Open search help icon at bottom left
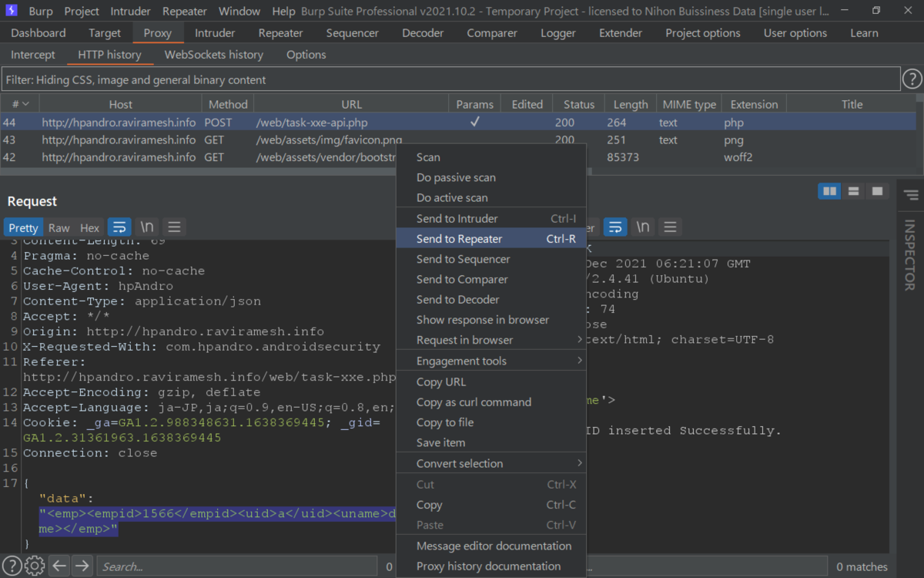The width and height of the screenshot is (924, 578). [12, 566]
